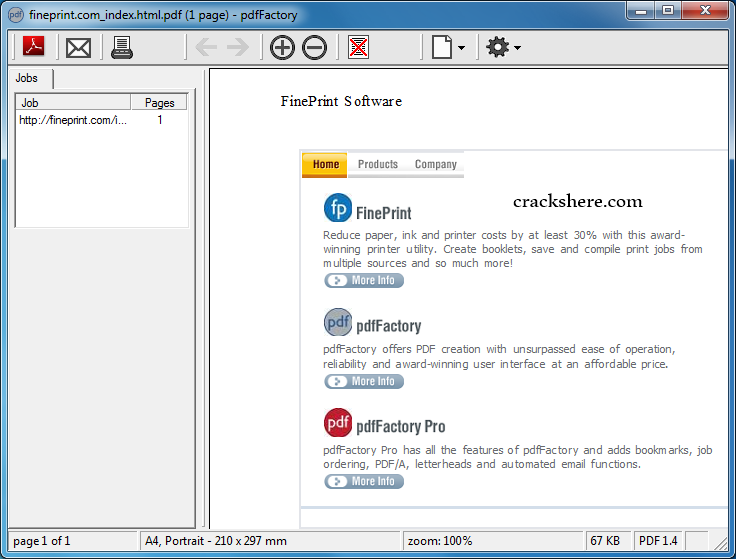The image size is (736, 559).
Task: Open the settings gear icon
Action: tap(498, 47)
